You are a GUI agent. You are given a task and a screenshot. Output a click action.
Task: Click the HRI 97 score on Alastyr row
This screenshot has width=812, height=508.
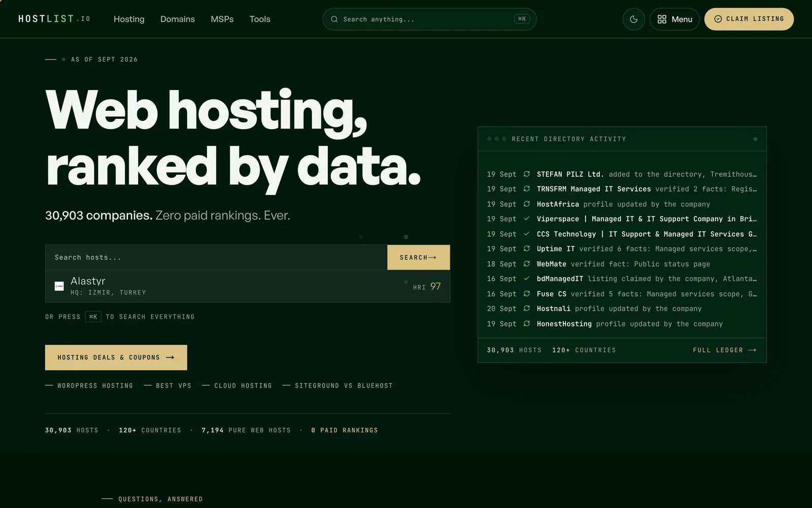pos(427,287)
